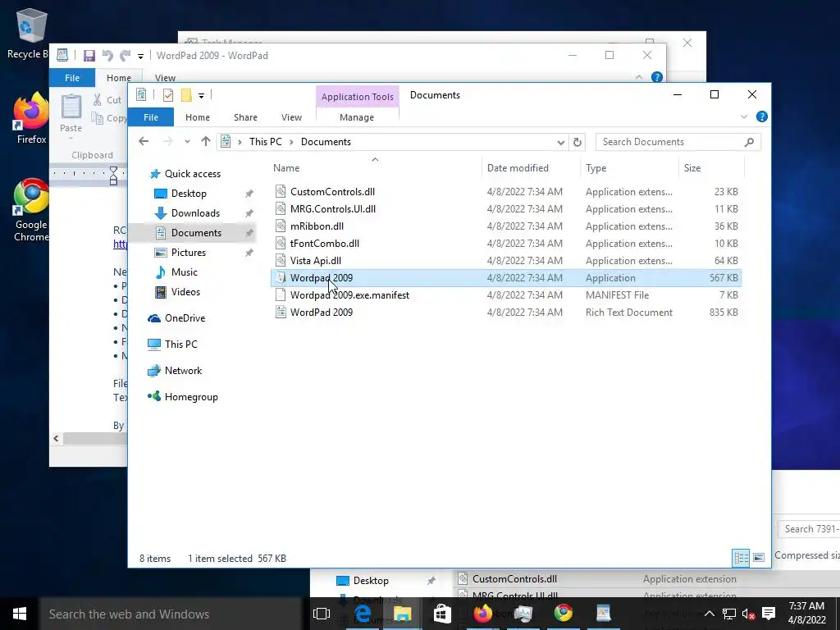Select the CustomControls.dll file

point(332,192)
